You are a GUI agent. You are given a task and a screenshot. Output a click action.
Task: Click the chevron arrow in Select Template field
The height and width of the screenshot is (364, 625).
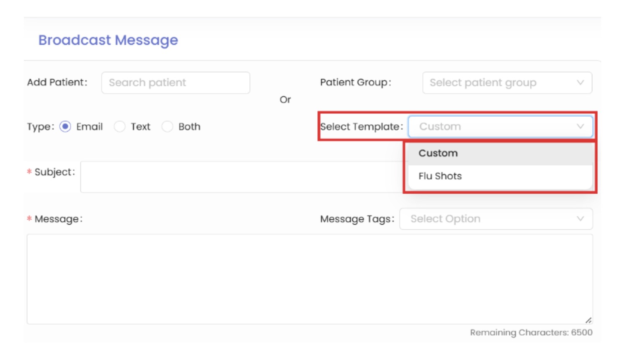click(580, 126)
